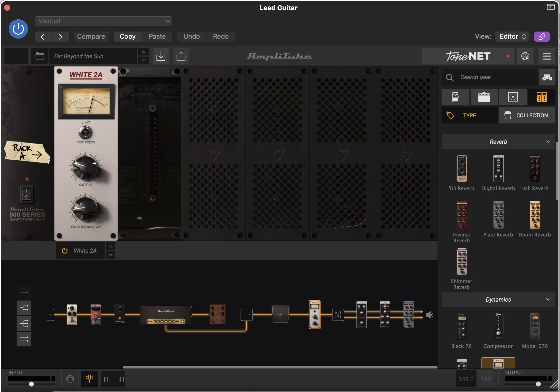Select the Hall Reverb gear

pos(535,173)
